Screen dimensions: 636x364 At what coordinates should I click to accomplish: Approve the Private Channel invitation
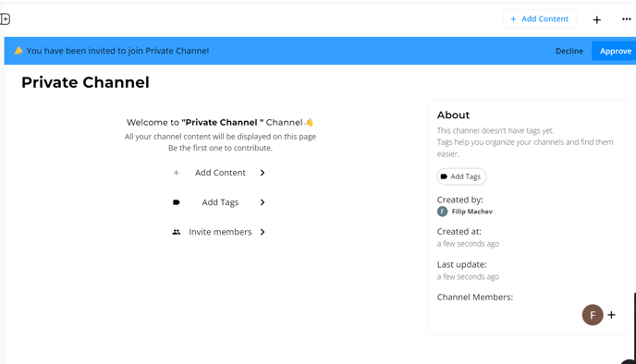click(x=615, y=51)
